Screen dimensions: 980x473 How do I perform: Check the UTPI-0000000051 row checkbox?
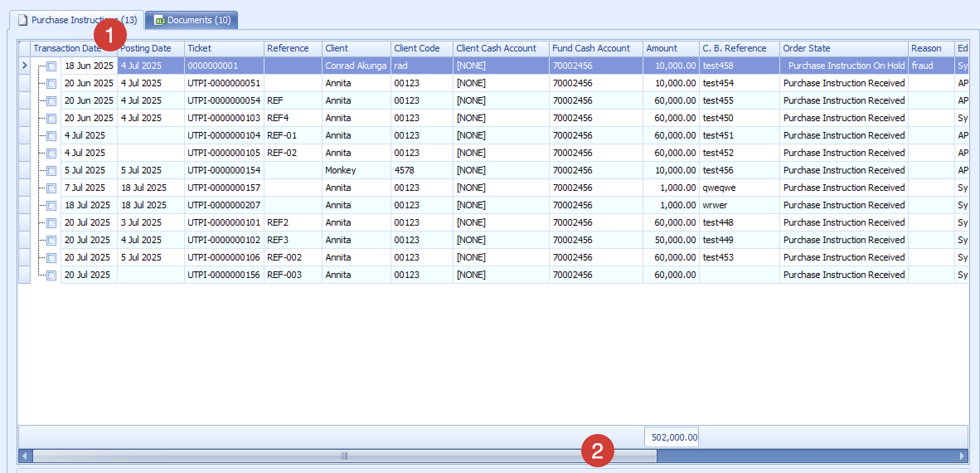pos(51,83)
